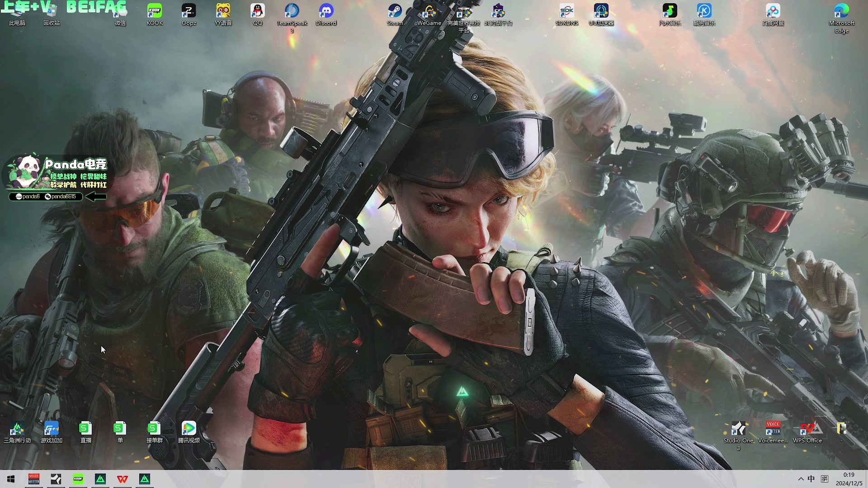Click the 游戏加加 desktop icon

[52, 432]
